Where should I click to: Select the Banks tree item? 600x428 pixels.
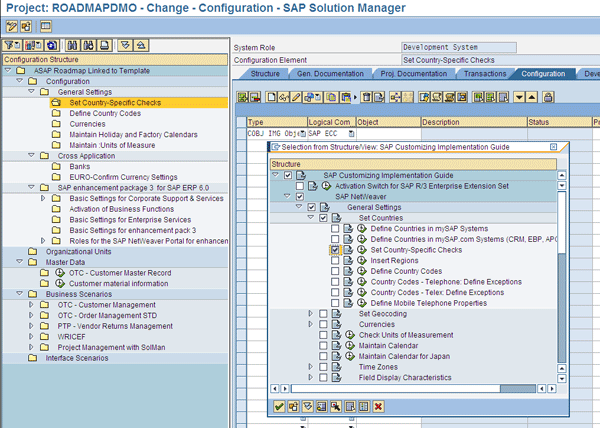pyautogui.click(x=80, y=166)
